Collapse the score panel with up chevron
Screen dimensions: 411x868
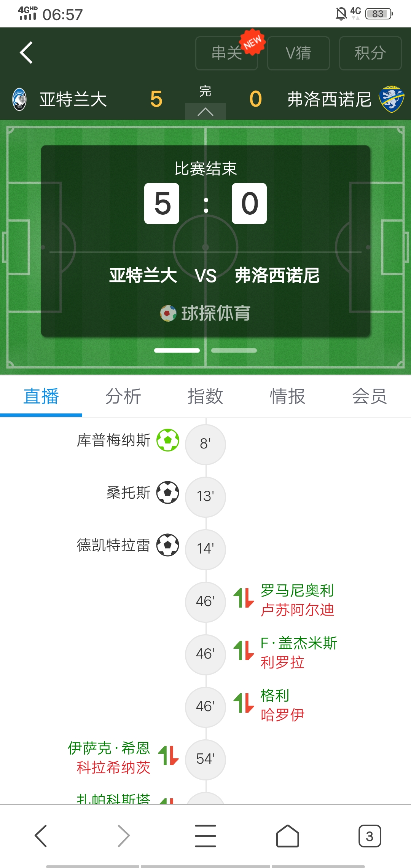[205, 112]
